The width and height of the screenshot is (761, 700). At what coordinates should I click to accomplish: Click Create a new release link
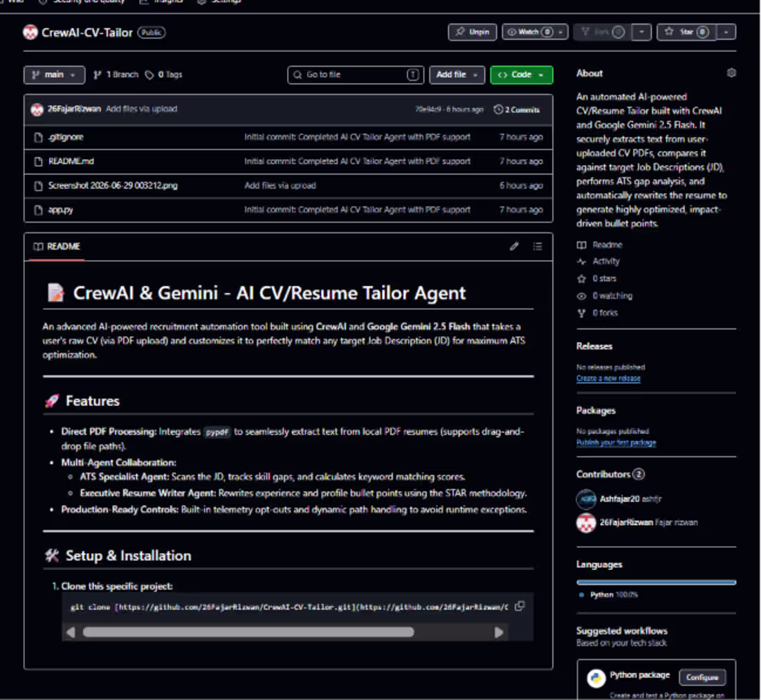pos(608,378)
